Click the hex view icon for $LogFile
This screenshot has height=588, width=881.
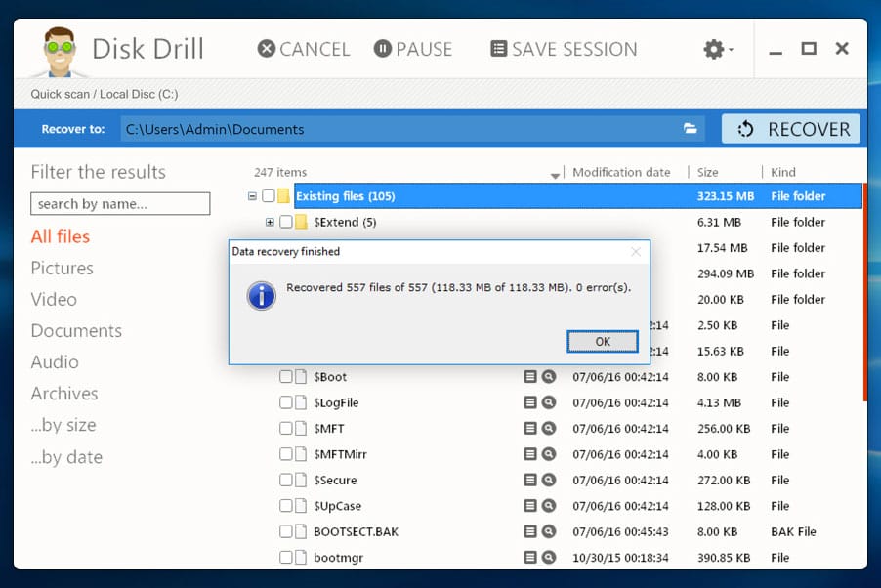[530, 402]
